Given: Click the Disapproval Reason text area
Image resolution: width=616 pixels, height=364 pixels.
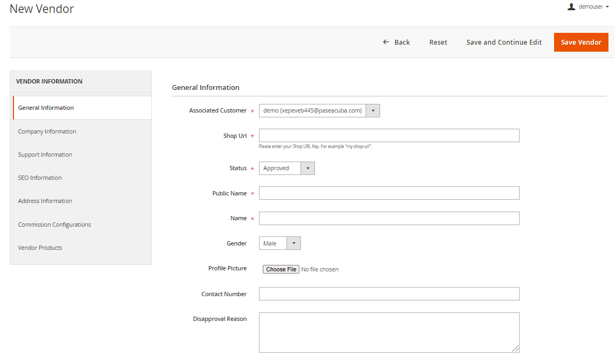Looking at the screenshot, I should 389,332.
